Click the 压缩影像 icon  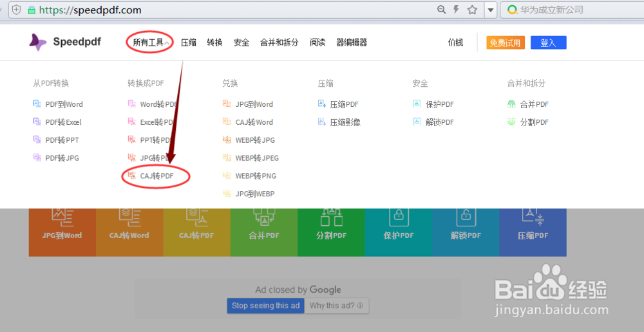point(322,122)
